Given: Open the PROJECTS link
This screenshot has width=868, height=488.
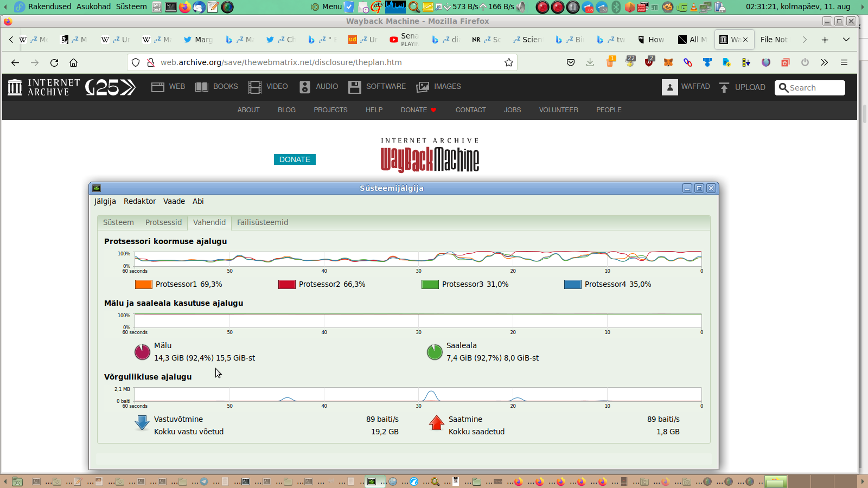Looking at the screenshot, I should (330, 110).
